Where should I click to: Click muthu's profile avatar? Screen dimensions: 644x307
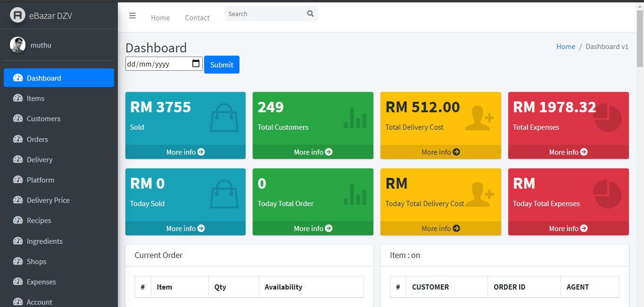pos(17,45)
